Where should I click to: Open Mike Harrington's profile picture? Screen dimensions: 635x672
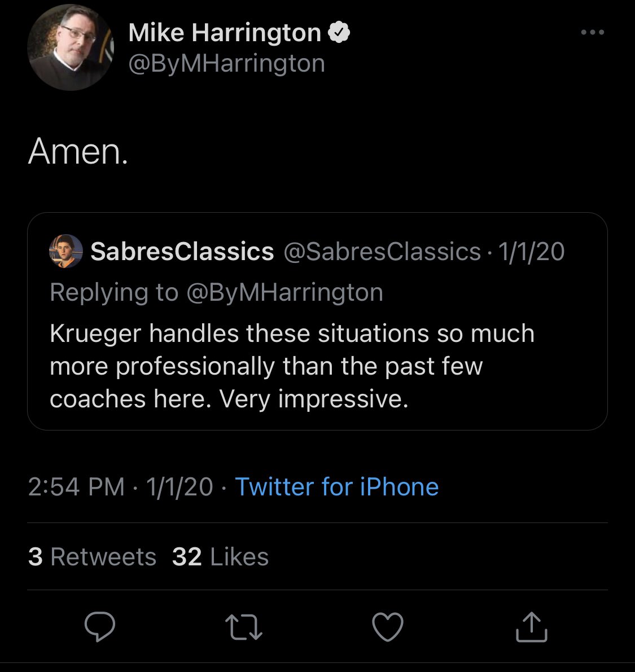pyautogui.click(x=71, y=47)
